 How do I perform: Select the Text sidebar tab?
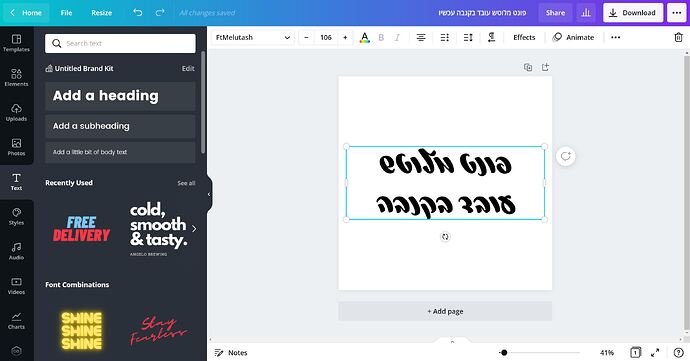[16, 182]
